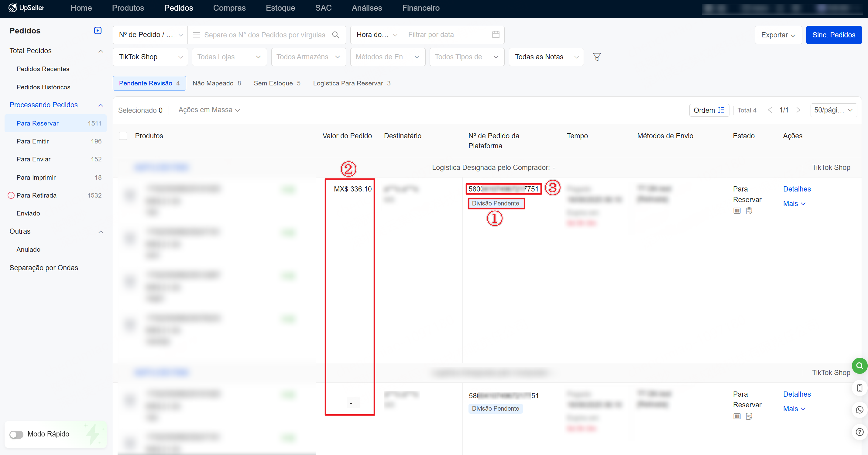Open the Exportar dropdown
868x455 pixels.
click(x=778, y=35)
